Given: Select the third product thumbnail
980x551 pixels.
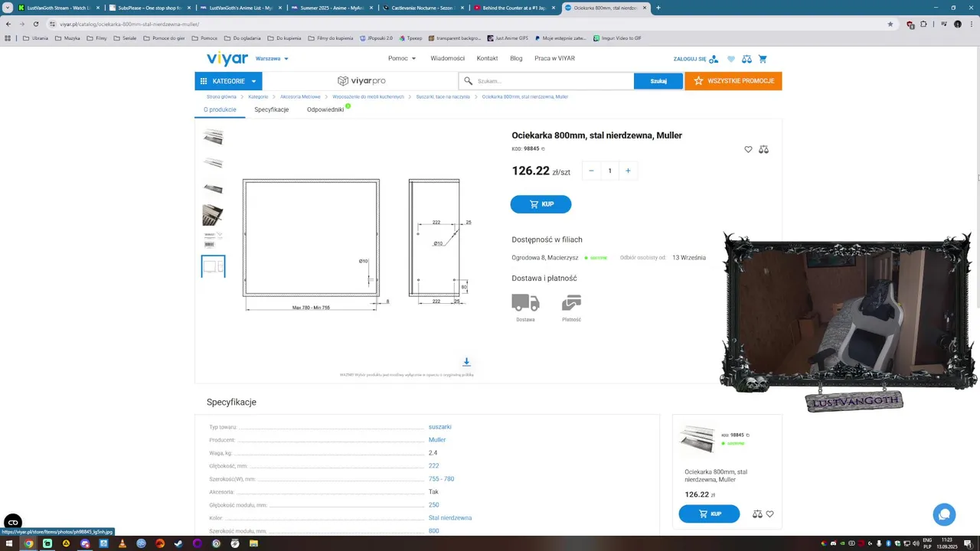Looking at the screenshot, I should (x=213, y=188).
